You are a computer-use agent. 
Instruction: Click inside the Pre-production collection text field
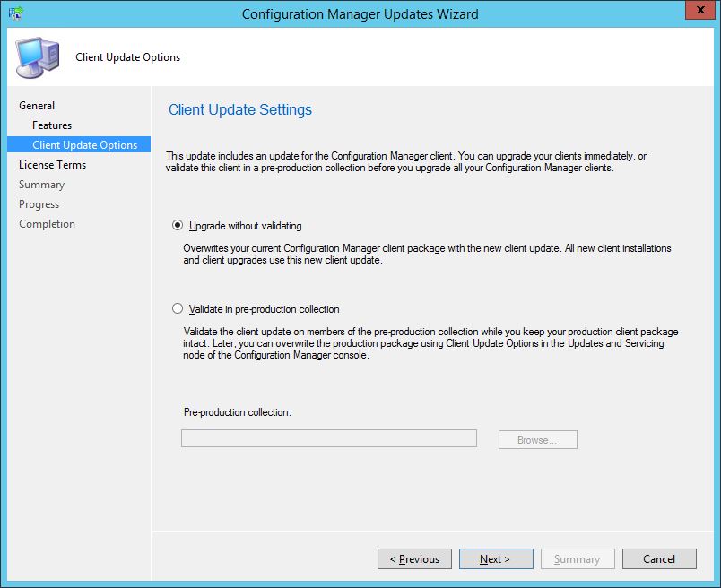[x=329, y=438]
